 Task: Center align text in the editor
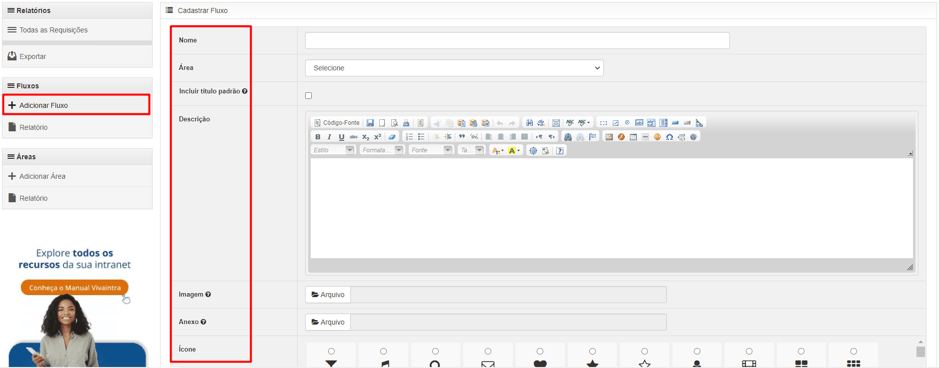pyautogui.click(x=501, y=137)
